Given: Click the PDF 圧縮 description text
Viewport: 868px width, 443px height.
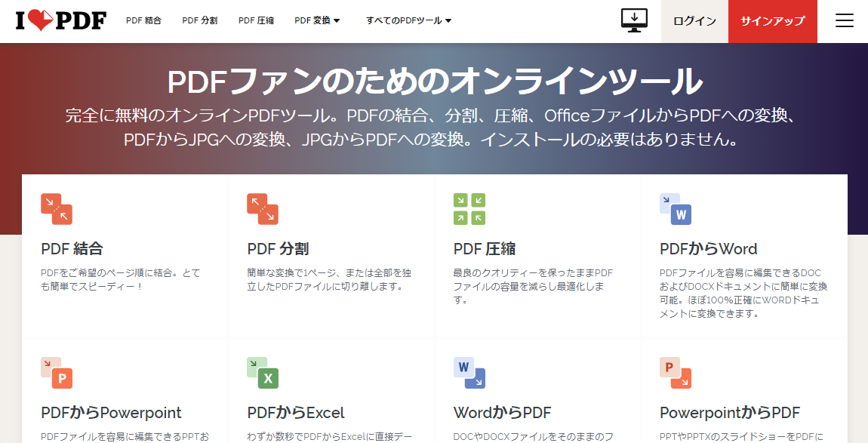Looking at the screenshot, I should [533, 286].
